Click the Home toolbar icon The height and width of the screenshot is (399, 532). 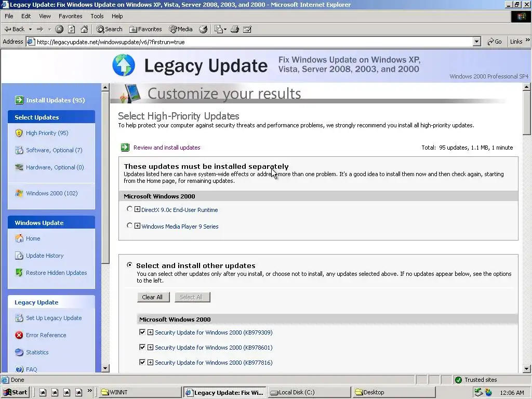click(x=84, y=29)
